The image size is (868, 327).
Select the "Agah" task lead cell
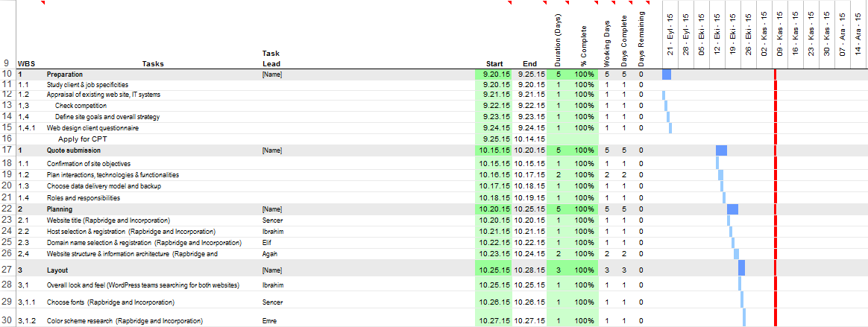[270, 254]
